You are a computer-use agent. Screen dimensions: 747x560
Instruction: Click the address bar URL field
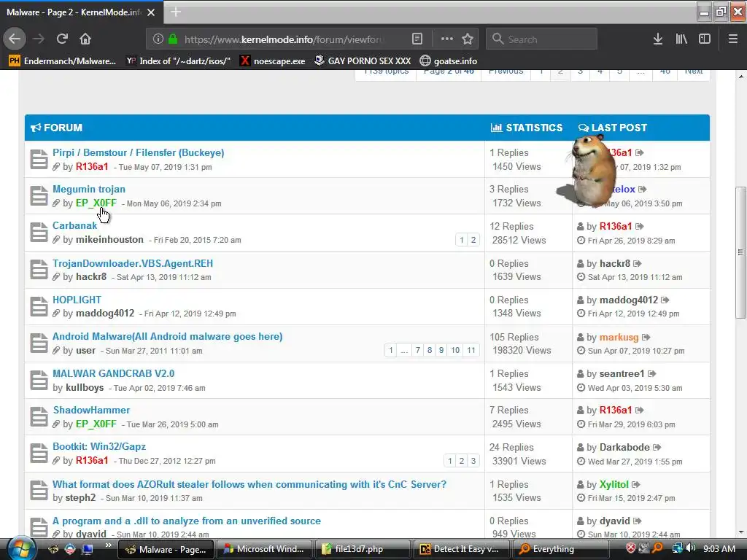[x=284, y=39]
